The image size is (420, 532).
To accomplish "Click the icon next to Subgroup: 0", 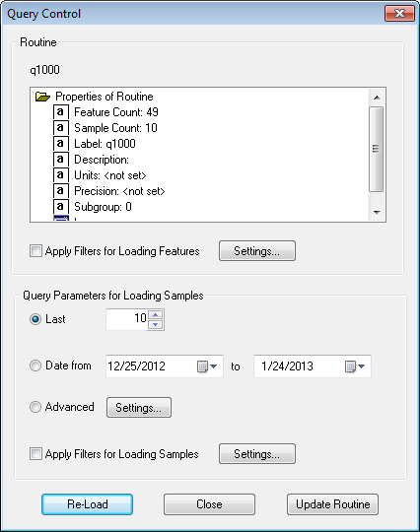I will point(61,207).
